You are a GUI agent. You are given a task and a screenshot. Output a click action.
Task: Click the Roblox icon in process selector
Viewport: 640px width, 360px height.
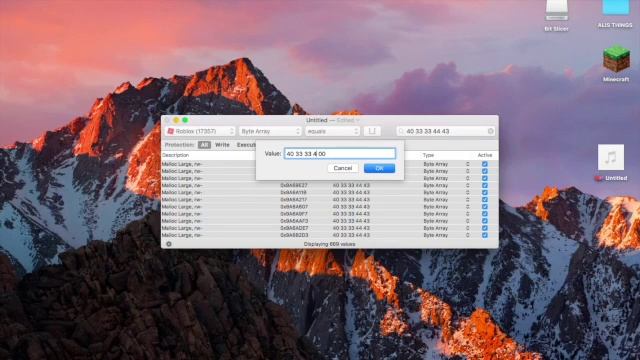tap(171, 131)
